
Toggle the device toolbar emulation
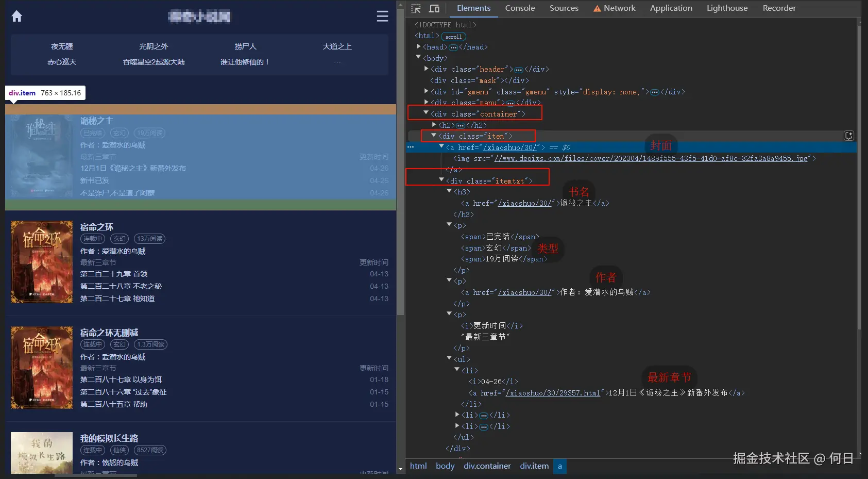pos(434,8)
